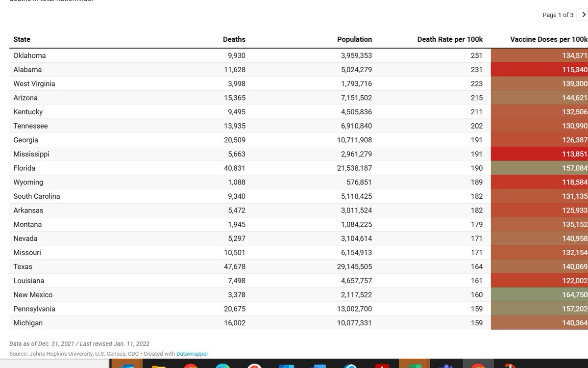Click the Arkansas state name
Screen dimensions: 588x368
[x=28, y=210]
